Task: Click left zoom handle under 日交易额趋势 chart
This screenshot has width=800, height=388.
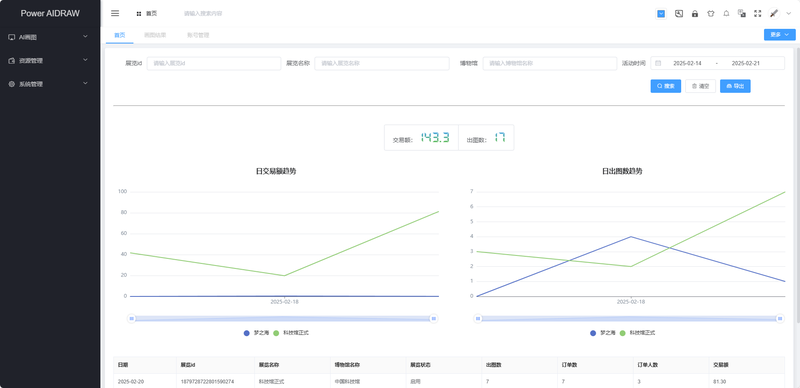Action: tap(132, 319)
